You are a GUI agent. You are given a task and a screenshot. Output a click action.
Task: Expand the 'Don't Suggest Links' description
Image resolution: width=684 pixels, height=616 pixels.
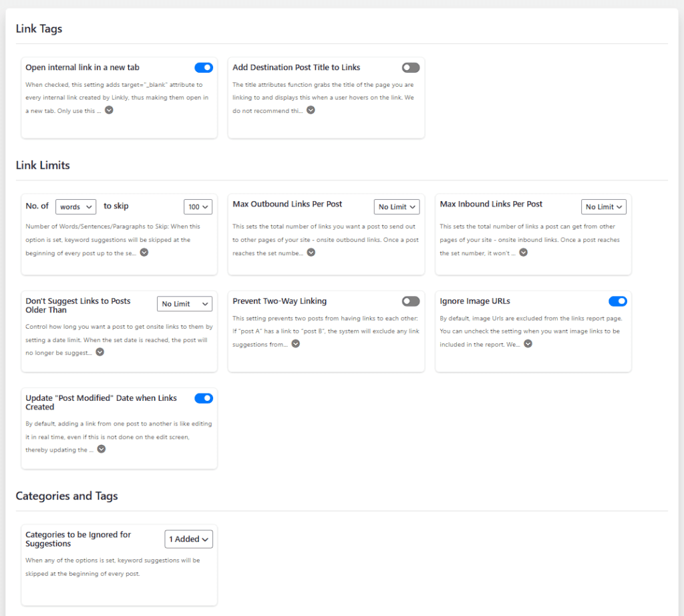tap(99, 351)
